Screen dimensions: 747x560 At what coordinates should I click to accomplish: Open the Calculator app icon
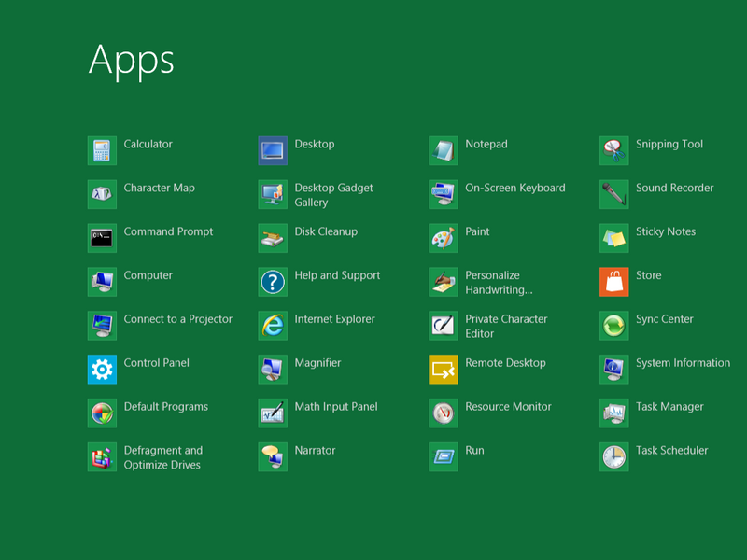(x=102, y=150)
